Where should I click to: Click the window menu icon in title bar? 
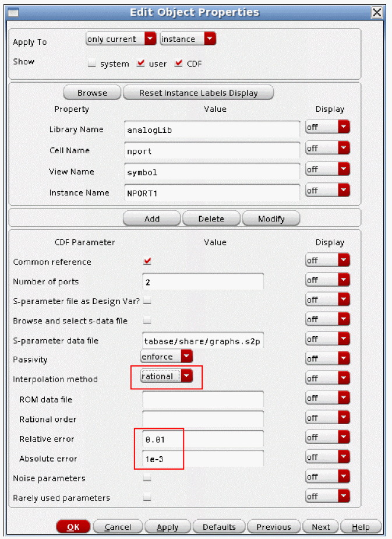[x=13, y=13]
